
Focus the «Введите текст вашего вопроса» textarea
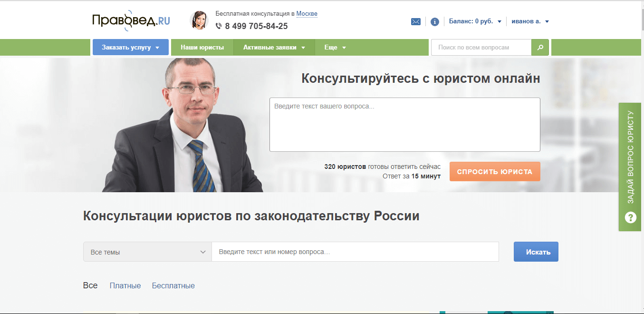coord(404,125)
